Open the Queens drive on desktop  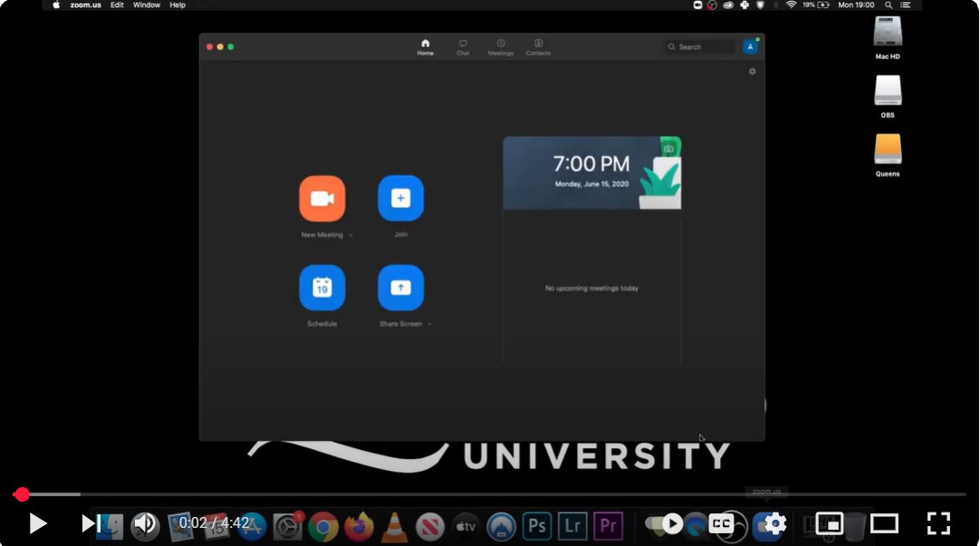(888, 150)
